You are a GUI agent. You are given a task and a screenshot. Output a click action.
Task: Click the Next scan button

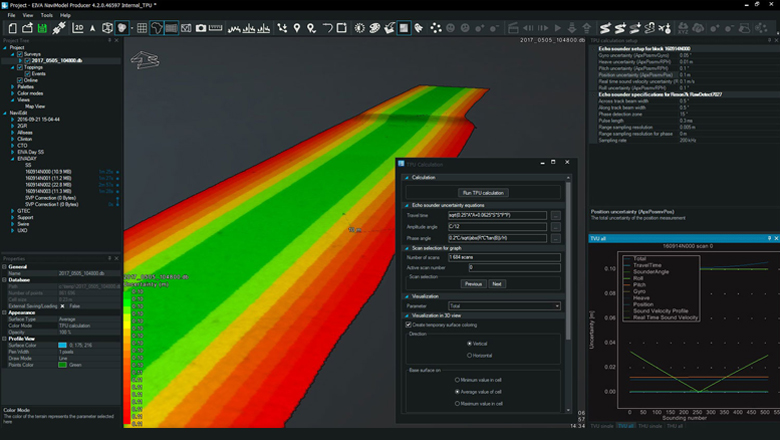[497, 284]
